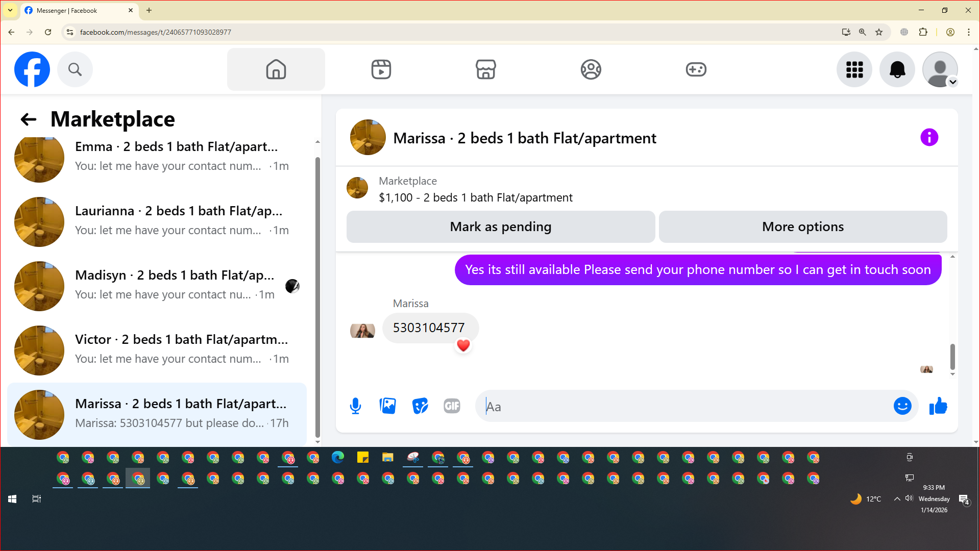Click the voice clip microphone icon
The width and height of the screenshot is (980, 551).
click(x=355, y=406)
